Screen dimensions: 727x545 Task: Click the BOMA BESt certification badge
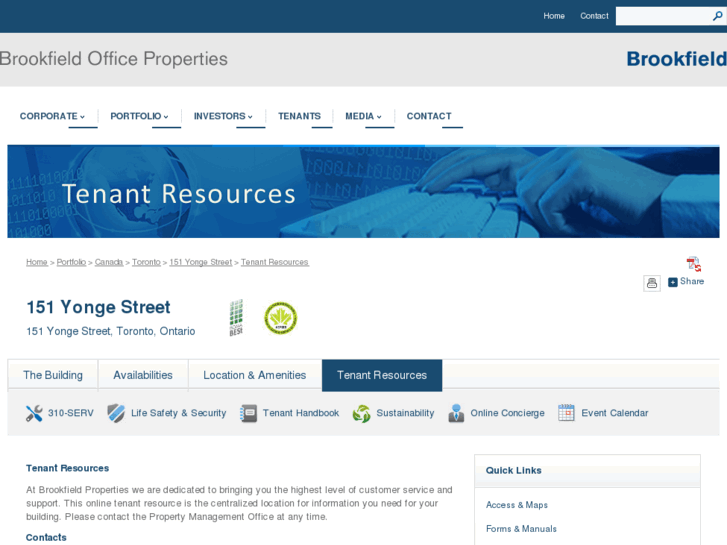[236, 318]
